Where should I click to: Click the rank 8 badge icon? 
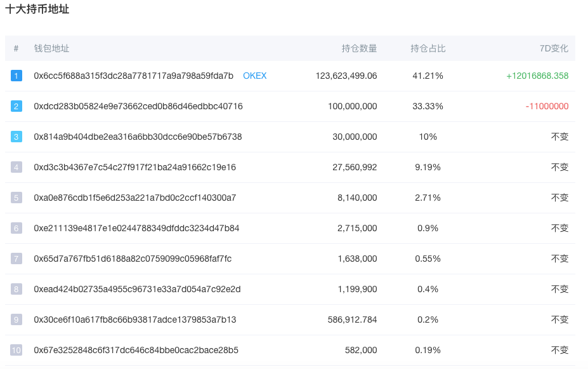coord(16,289)
